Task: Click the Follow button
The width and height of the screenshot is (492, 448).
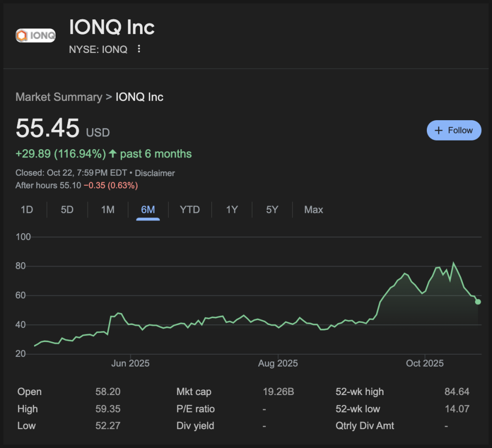Action: tap(453, 130)
